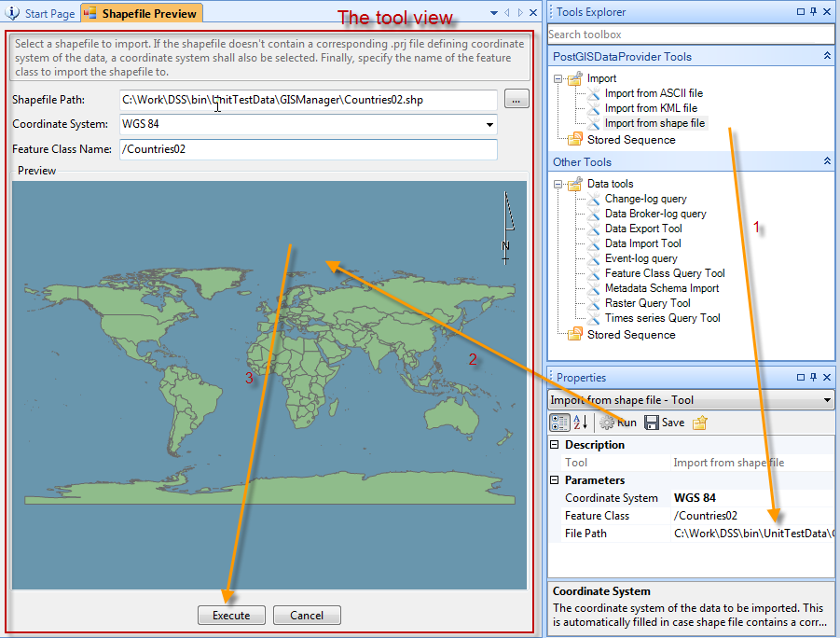Click the folder-star icon beside Save
Viewport: 840px width, 638px height.
(700, 423)
